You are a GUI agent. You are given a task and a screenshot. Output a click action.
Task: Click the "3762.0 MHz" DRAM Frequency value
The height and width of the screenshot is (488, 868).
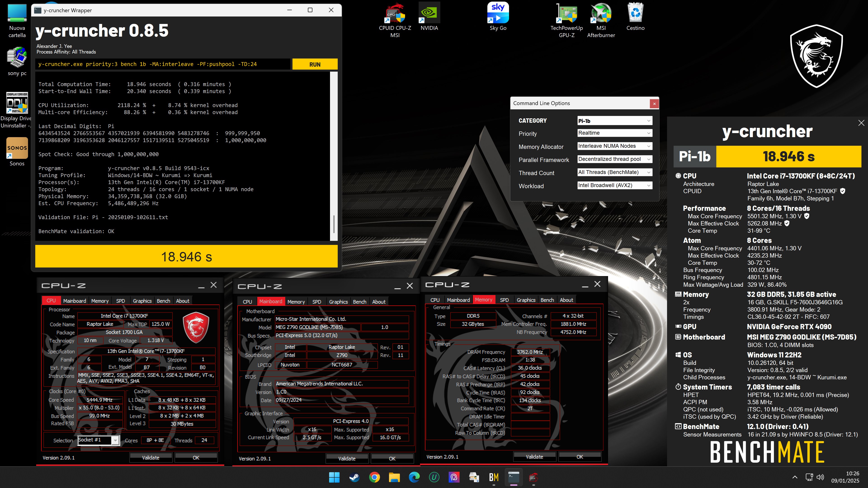530,352
